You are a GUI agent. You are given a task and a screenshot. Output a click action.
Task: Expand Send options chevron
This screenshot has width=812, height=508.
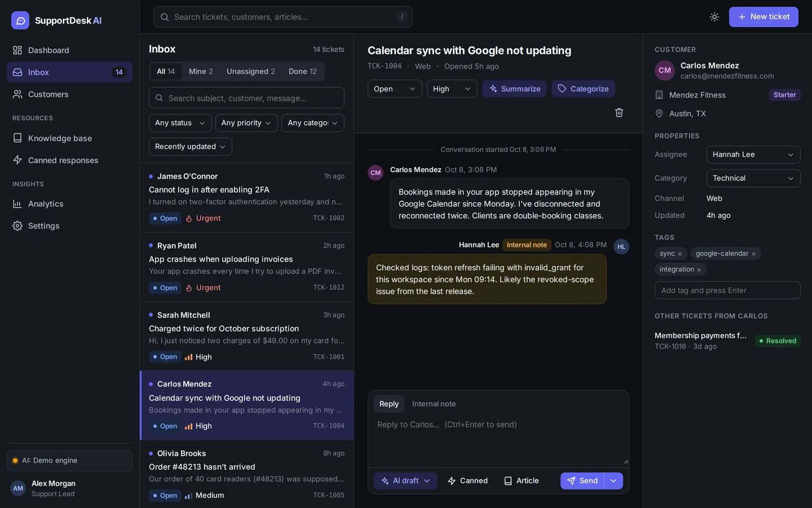pyautogui.click(x=614, y=481)
